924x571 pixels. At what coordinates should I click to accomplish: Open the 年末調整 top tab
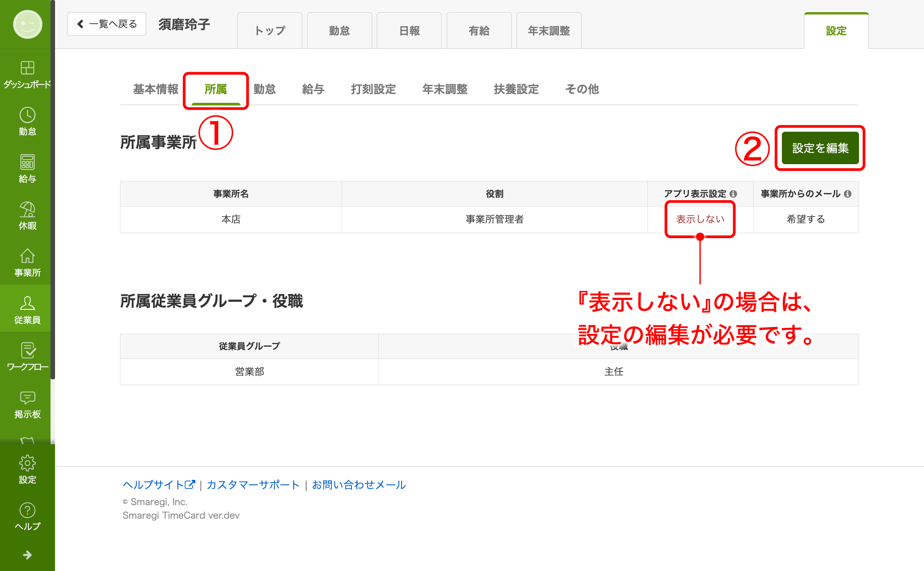(549, 31)
